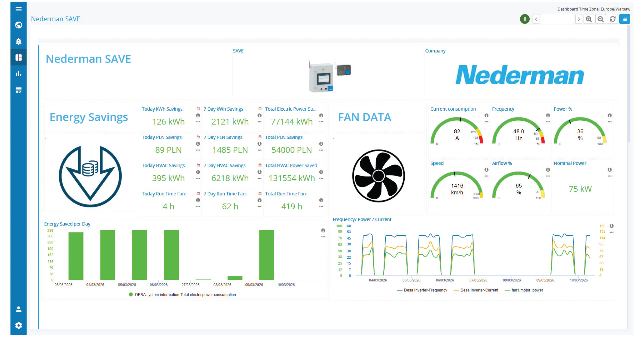The width and height of the screenshot is (644, 337).
Task: Click the 04/03/2026 energy saved bar
Action: pos(108,255)
